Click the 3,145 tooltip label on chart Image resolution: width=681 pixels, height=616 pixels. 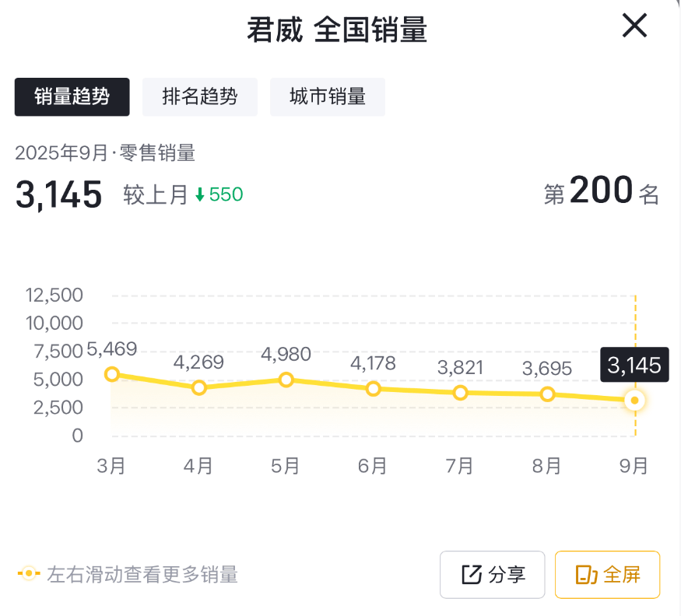(x=635, y=364)
